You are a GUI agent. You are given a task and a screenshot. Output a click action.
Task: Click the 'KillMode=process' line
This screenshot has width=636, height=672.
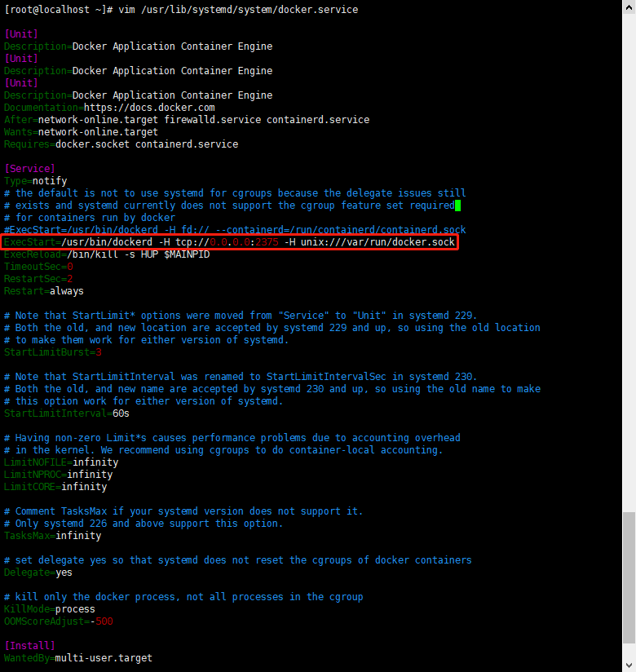(x=50, y=609)
